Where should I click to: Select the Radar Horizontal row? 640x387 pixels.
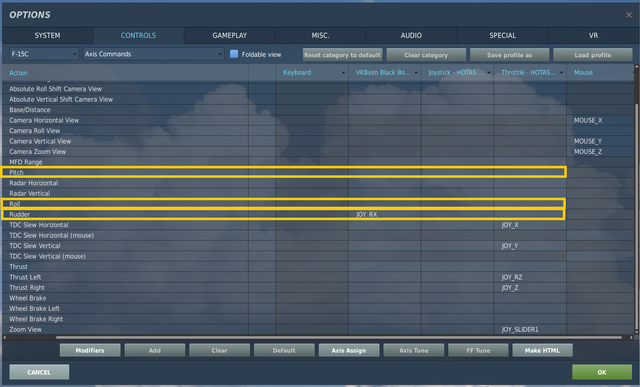tap(318, 183)
